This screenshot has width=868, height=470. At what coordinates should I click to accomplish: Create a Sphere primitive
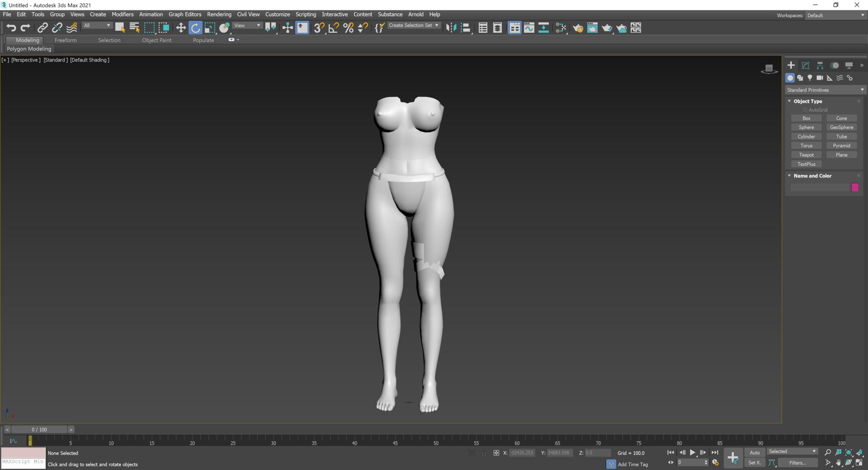pyautogui.click(x=806, y=127)
